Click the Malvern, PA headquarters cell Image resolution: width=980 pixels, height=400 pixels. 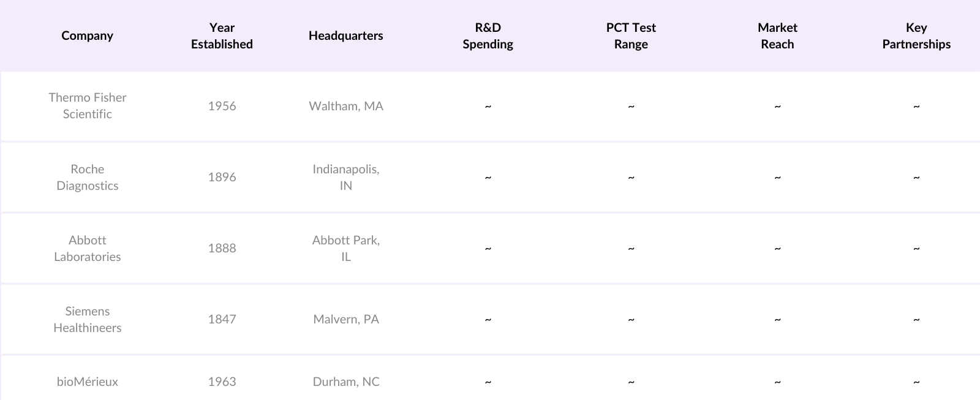[x=345, y=319]
